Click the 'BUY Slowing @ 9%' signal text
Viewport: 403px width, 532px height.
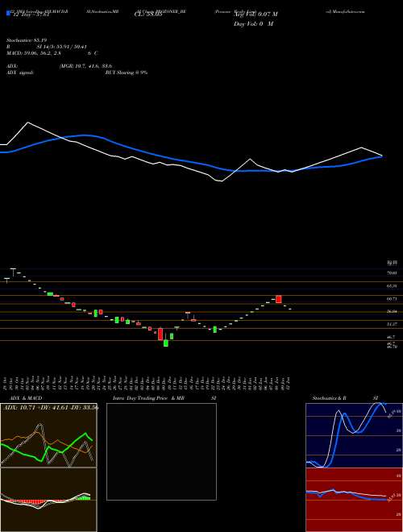127,73
